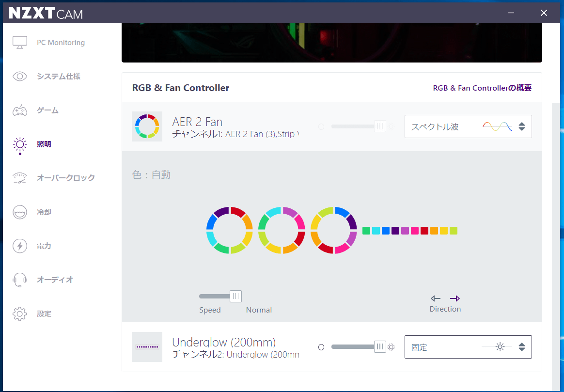The width and height of the screenshot is (564, 392).
Task: Click the "Underglow (200mm)" device title
Action: (224, 342)
